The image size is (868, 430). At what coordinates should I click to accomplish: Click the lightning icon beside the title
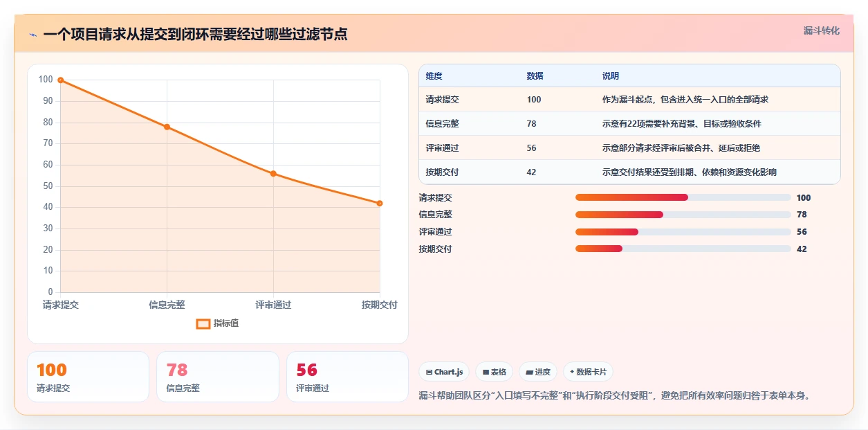33,35
